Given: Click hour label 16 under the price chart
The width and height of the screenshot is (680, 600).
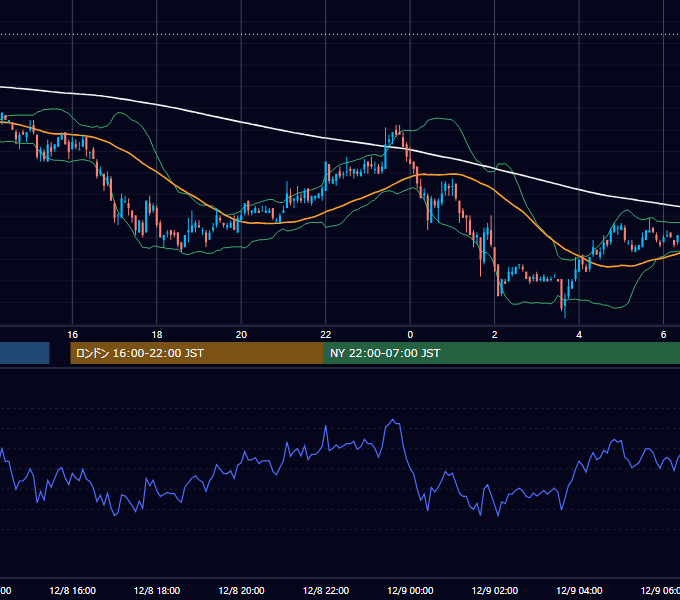Looking at the screenshot, I should coord(72,335).
